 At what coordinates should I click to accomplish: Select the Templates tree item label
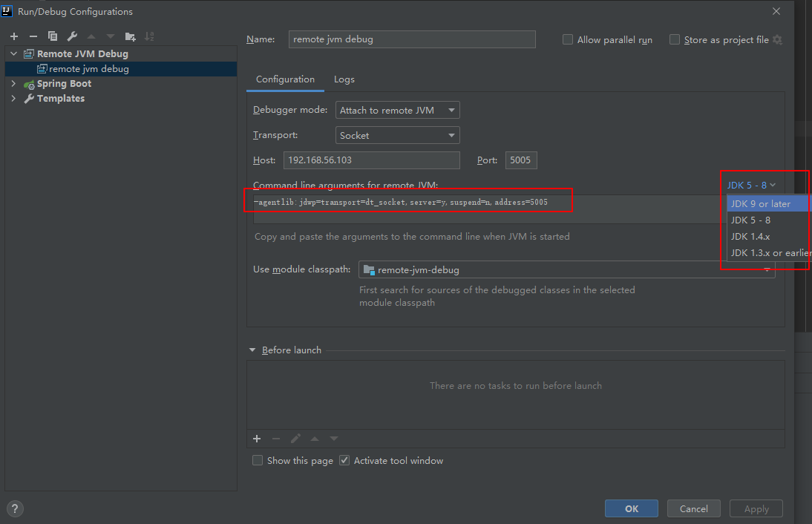tap(61, 99)
